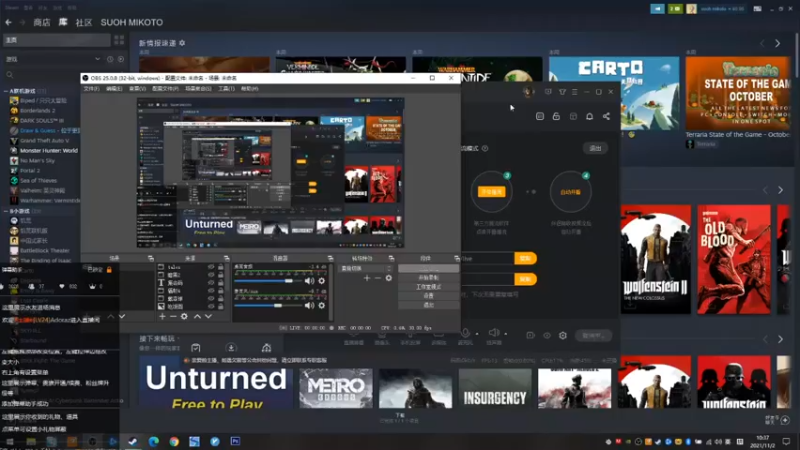Open OBS File menu 文件(F)
The height and width of the screenshot is (450, 800).
point(91,89)
